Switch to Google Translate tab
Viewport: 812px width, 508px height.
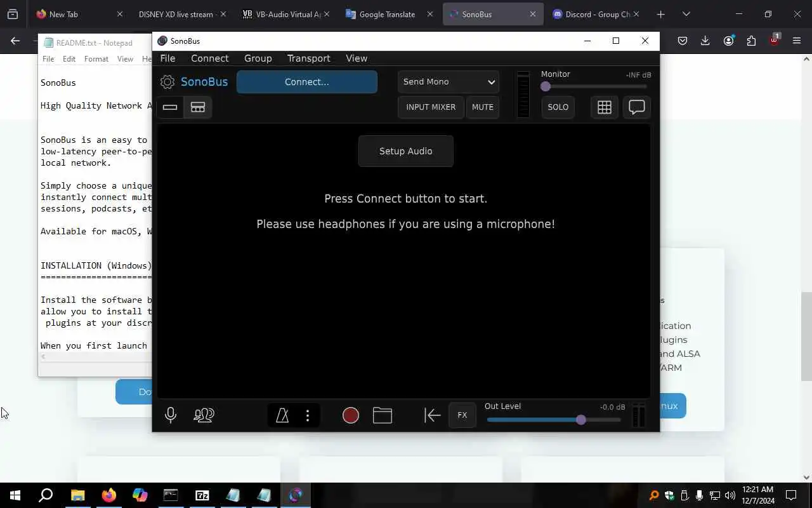click(x=388, y=14)
